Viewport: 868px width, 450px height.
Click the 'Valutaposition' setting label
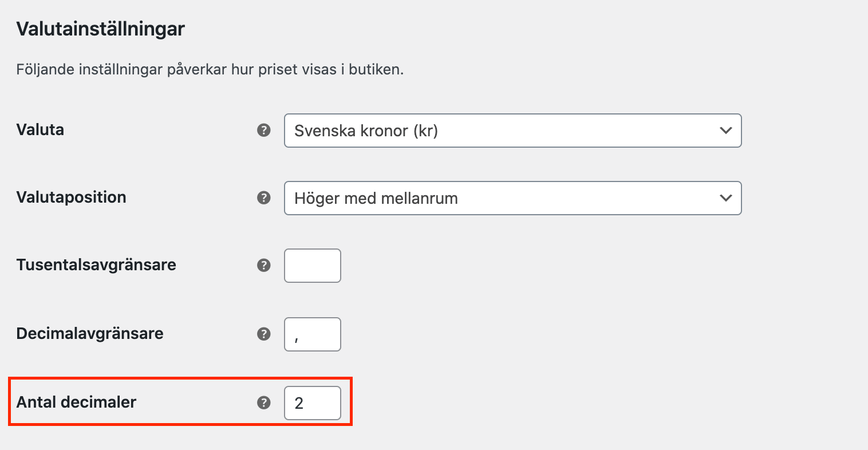tap(71, 197)
